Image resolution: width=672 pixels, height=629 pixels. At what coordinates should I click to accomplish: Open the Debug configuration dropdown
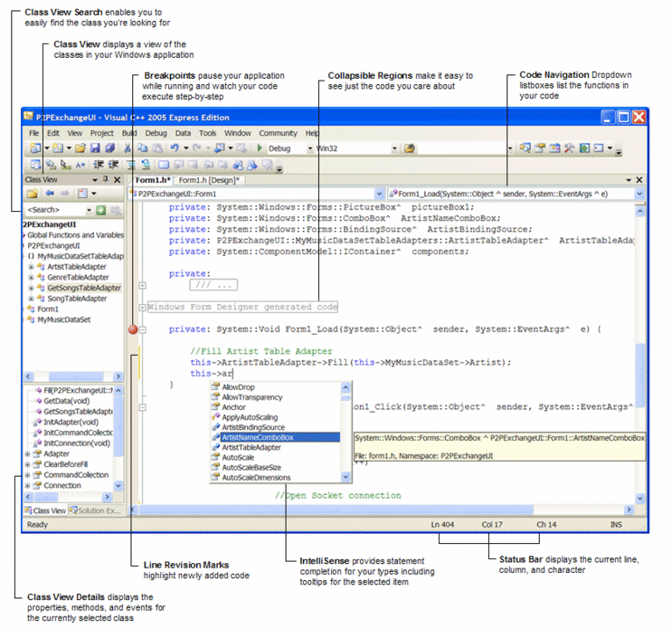[310, 148]
